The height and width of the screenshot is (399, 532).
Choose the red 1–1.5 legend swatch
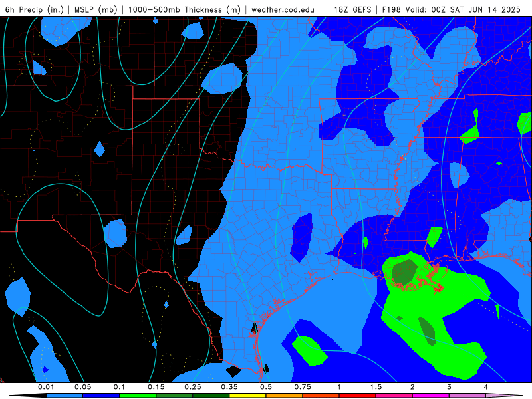coord(358,396)
